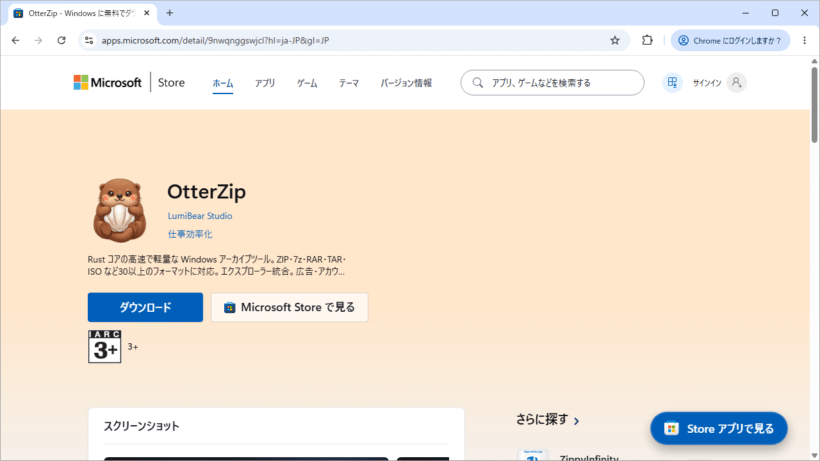Click Chrome にログインしますか button
The width and height of the screenshot is (820, 461).
pos(730,40)
